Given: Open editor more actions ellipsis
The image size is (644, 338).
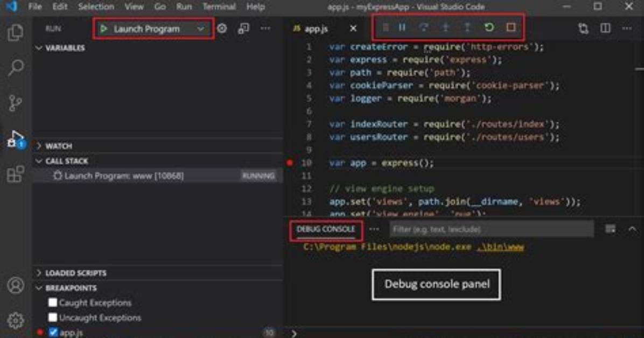Looking at the screenshot, I should pyautogui.click(x=627, y=29).
